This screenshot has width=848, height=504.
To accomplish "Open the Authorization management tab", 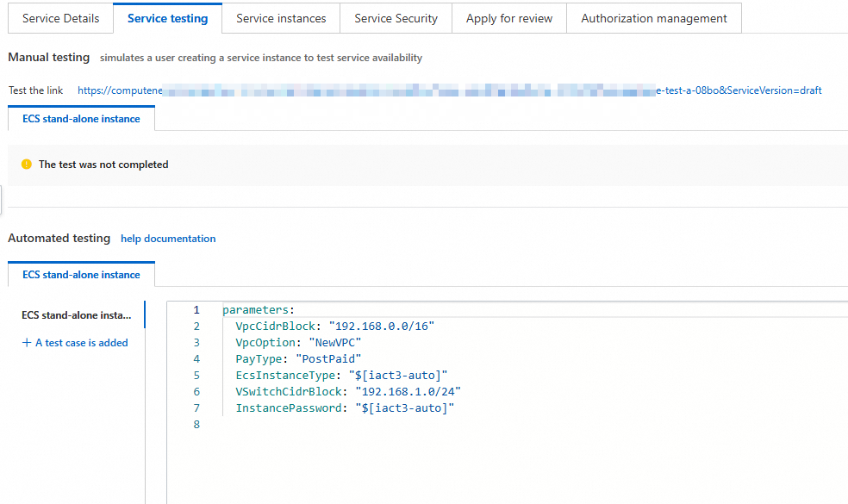I will pyautogui.click(x=654, y=18).
